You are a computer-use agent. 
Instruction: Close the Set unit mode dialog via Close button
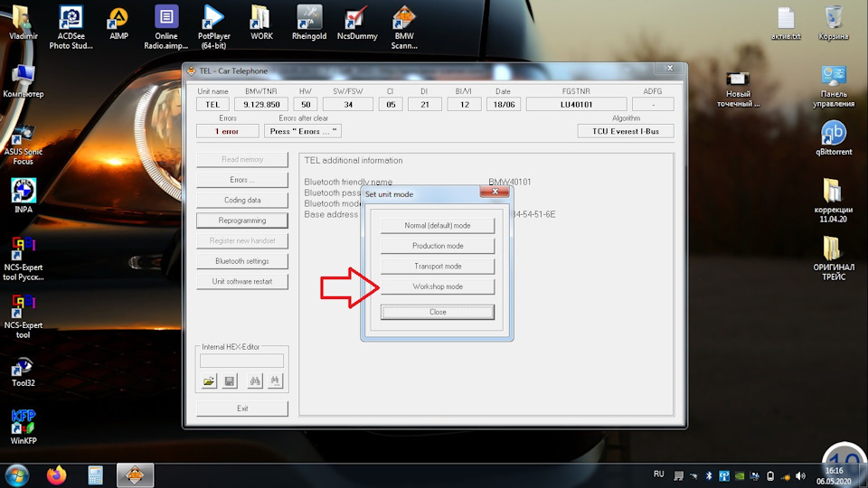tap(438, 312)
